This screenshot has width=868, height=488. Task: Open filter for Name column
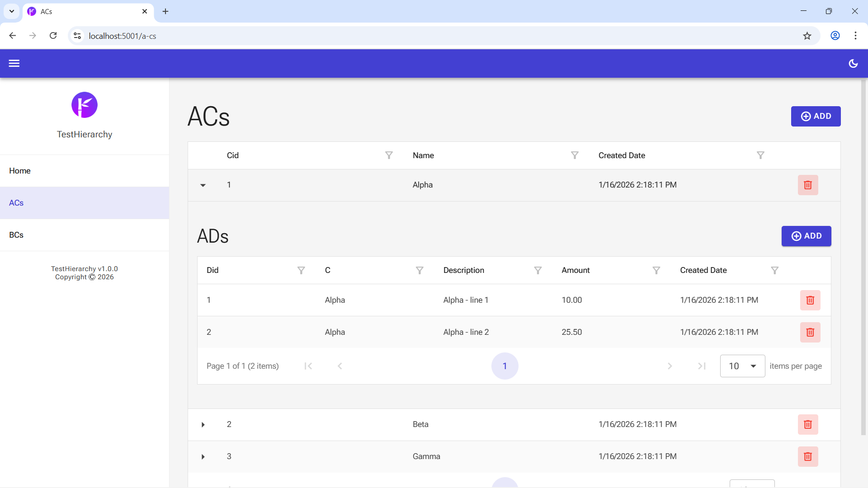point(575,155)
